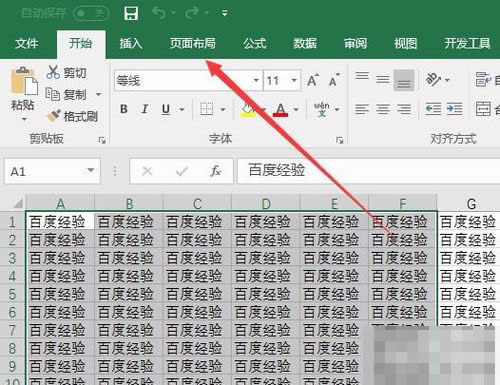The width and height of the screenshot is (500, 385).
Task: Expand the borders dropdown arrow
Action: coord(223,109)
